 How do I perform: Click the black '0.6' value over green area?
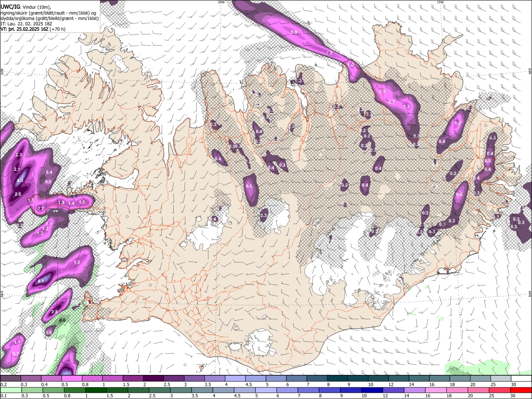tap(62, 320)
